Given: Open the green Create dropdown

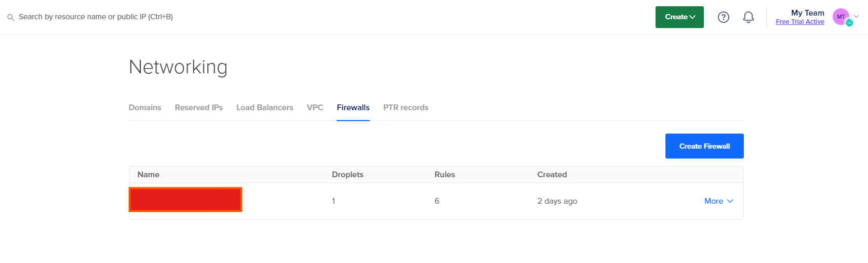Looking at the screenshot, I should (679, 17).
